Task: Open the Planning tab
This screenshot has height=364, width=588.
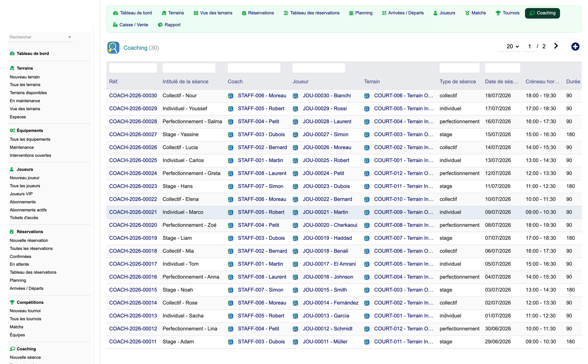Action: click(x=361, y=13)
